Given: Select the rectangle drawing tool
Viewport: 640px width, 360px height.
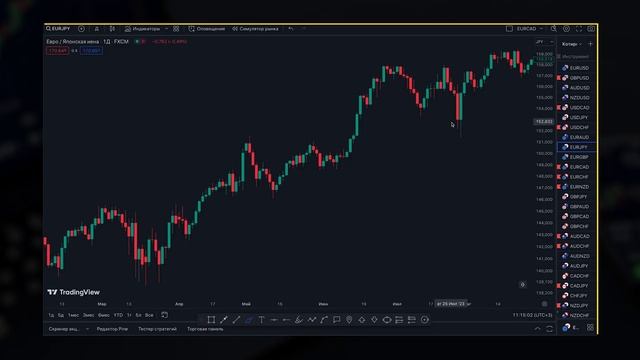Looking at the screenshot, I should point(211,320).
